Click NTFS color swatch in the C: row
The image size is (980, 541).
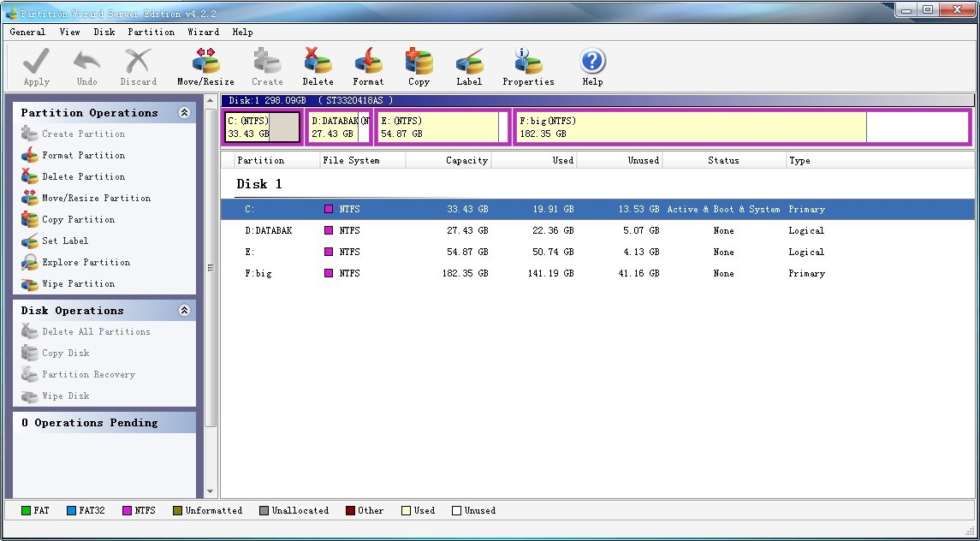(329, 209)
